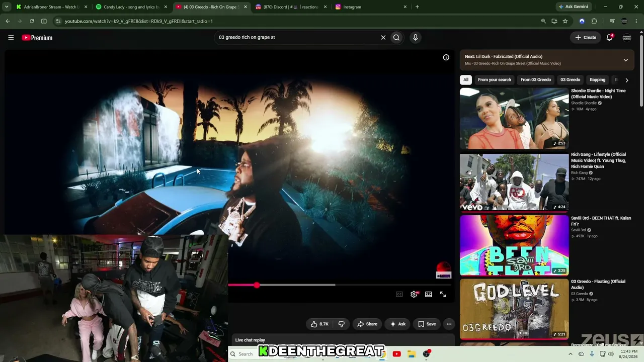Like the video with 8.7K likes
Viewport: 644px width, 362px height.
319,324
